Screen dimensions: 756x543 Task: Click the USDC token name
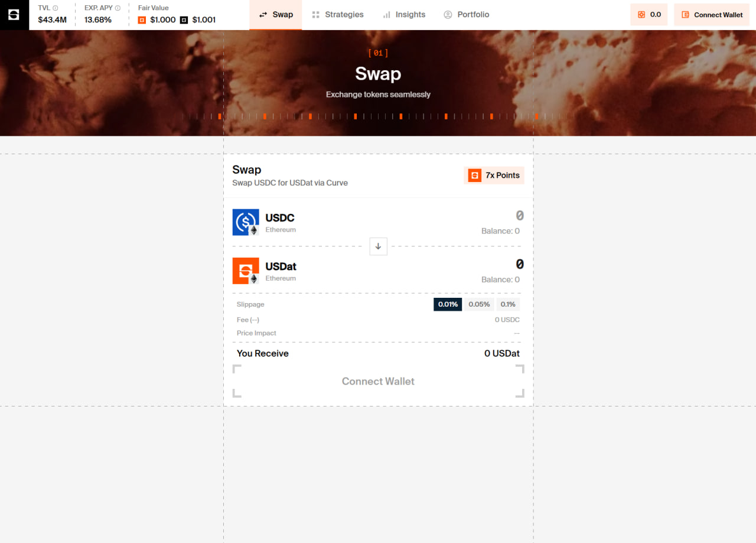click(280, 218)
